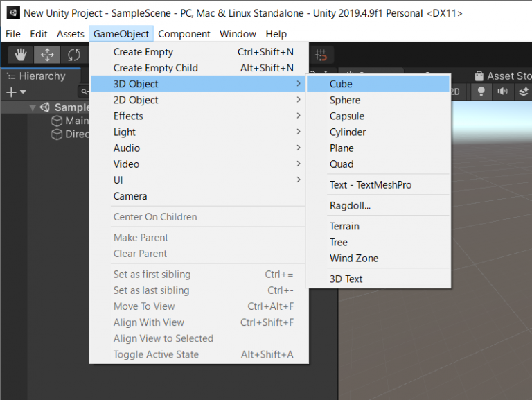Viewport: 532px width, 400px height.
Task: Pick Terrain from the 3D Object submenu
Action: pyautogui.click(x=344, y=226)
